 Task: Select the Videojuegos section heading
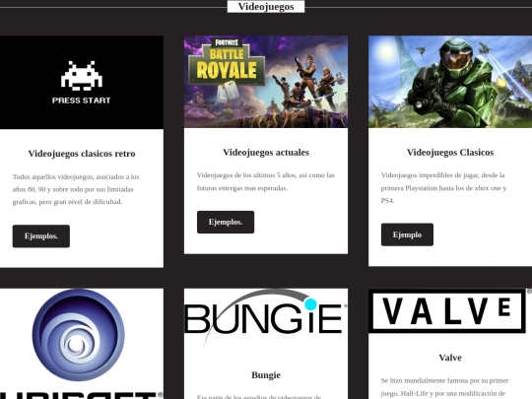tap(266, 7)
